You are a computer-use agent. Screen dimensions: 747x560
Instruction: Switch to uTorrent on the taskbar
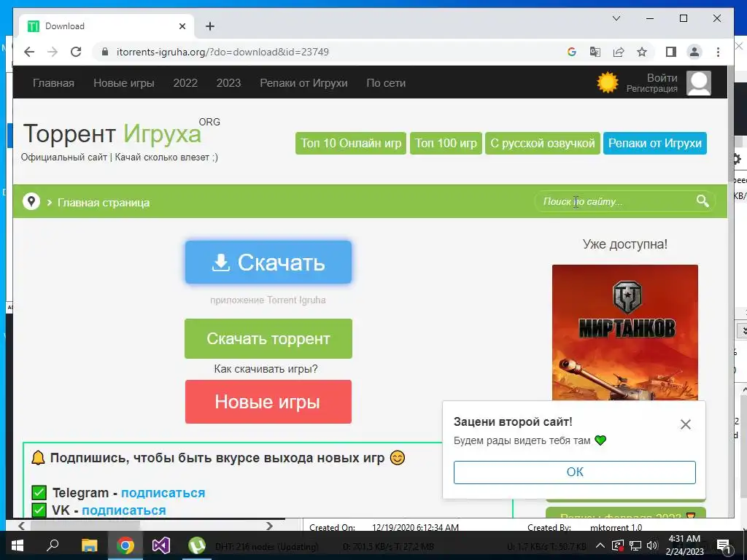(x=197, y=545)
